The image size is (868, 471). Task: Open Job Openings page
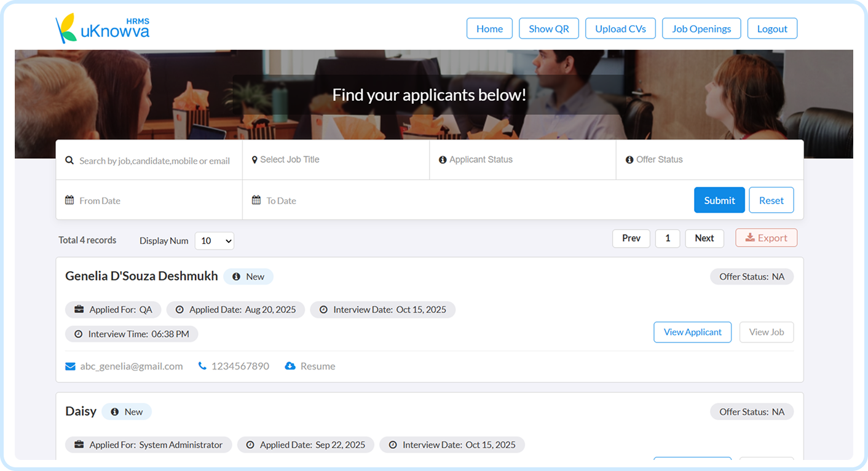click(701, 28)
